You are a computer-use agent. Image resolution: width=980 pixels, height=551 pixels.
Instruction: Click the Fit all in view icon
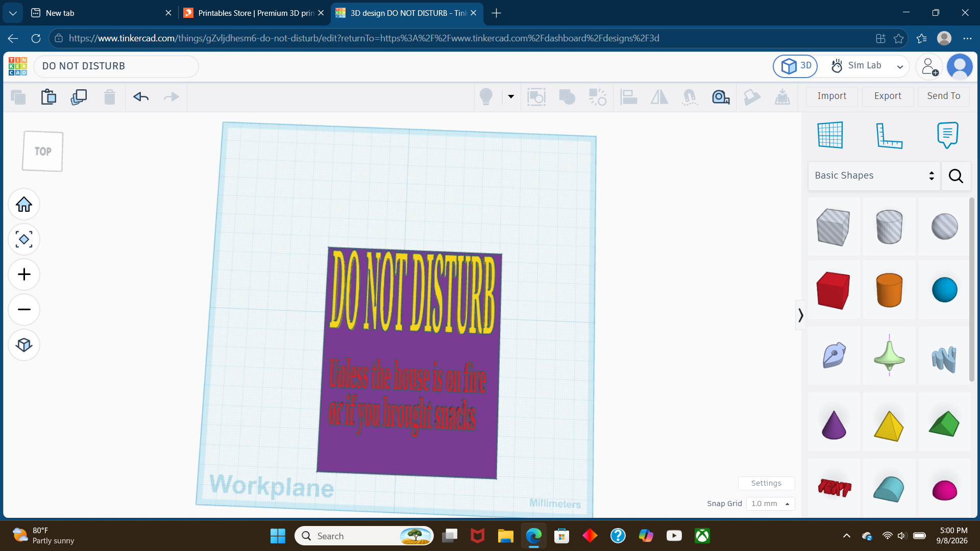24,239
